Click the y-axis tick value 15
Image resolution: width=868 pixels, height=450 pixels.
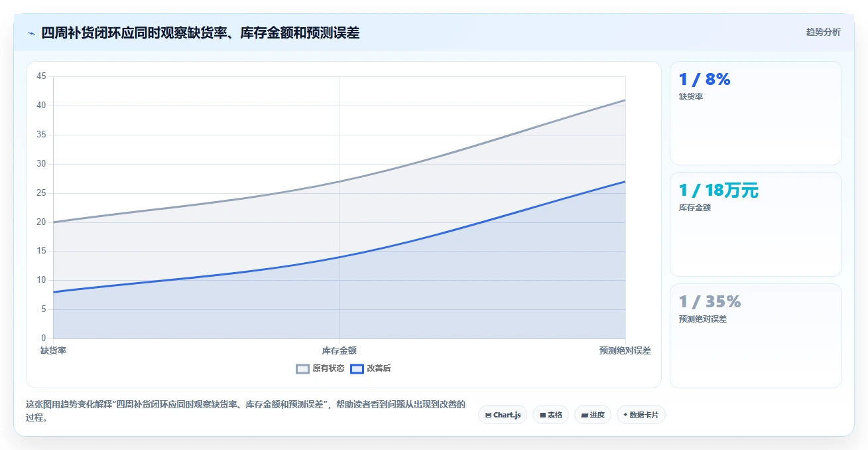coord(41,251)
